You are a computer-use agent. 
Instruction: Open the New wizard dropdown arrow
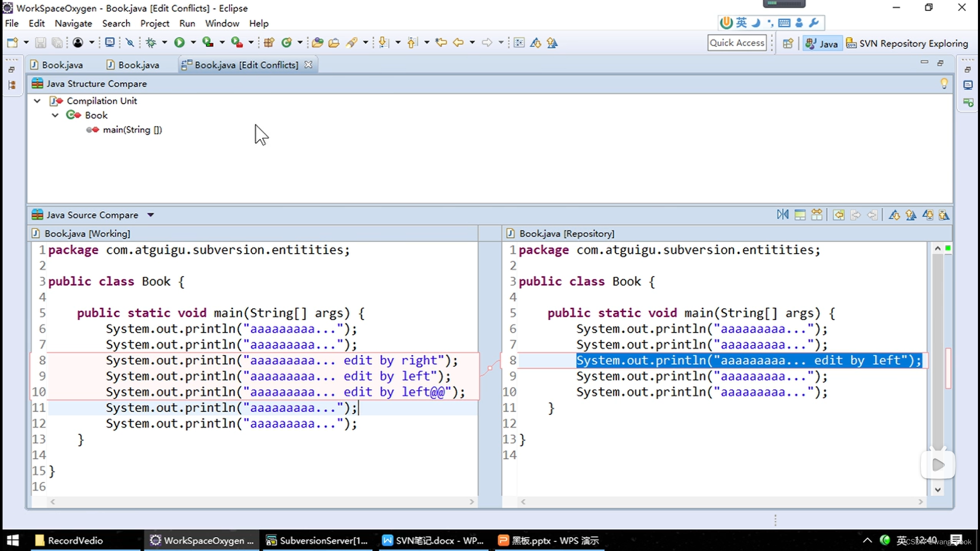pyautogui.click(x=26, y=43)
